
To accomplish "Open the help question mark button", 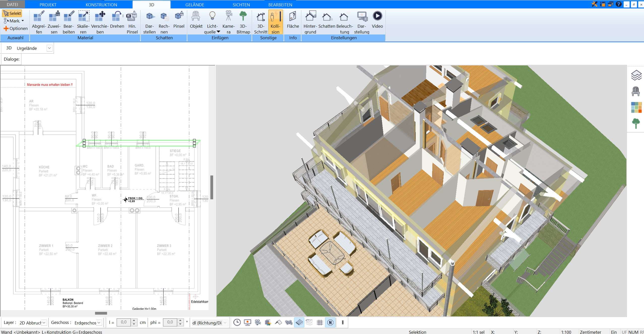I will tap(619, 4).
